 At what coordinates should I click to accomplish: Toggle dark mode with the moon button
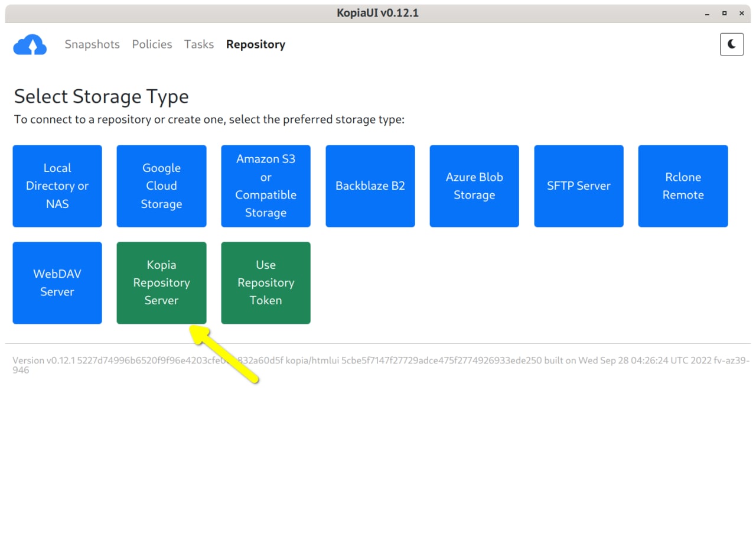tap(732, 44)
